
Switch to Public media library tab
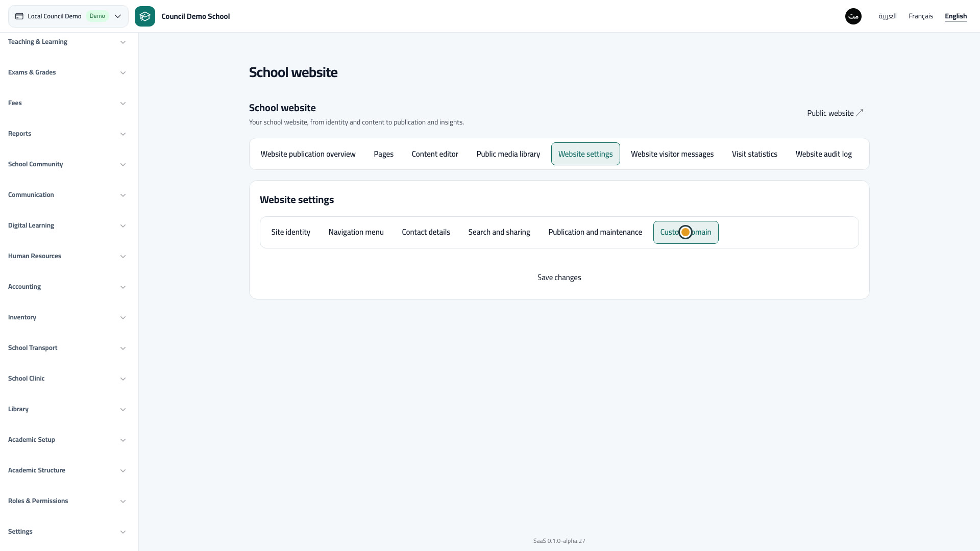pos(508,154)
